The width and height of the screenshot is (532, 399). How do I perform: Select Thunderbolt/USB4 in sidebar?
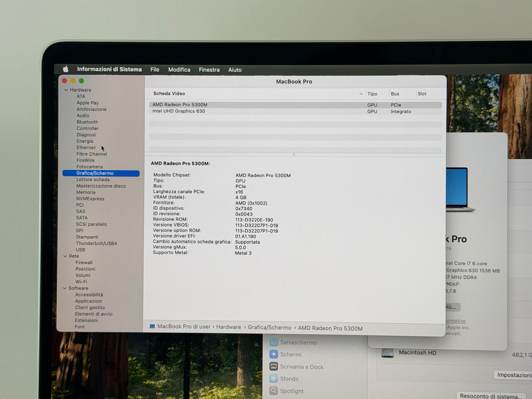pos(96,243)
